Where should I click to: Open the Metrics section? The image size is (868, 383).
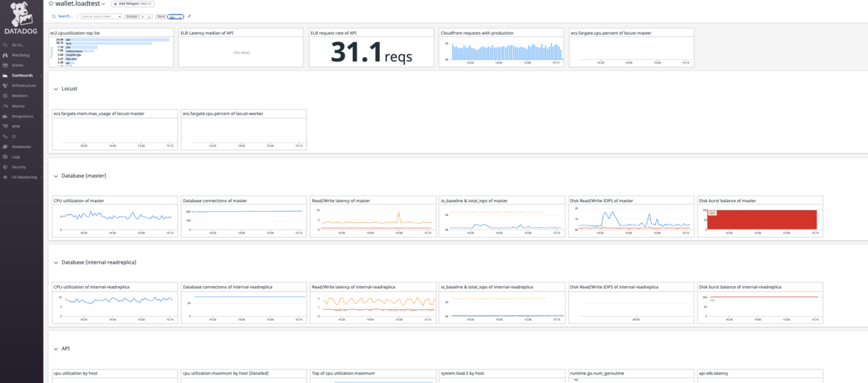(x=18, y=106)
